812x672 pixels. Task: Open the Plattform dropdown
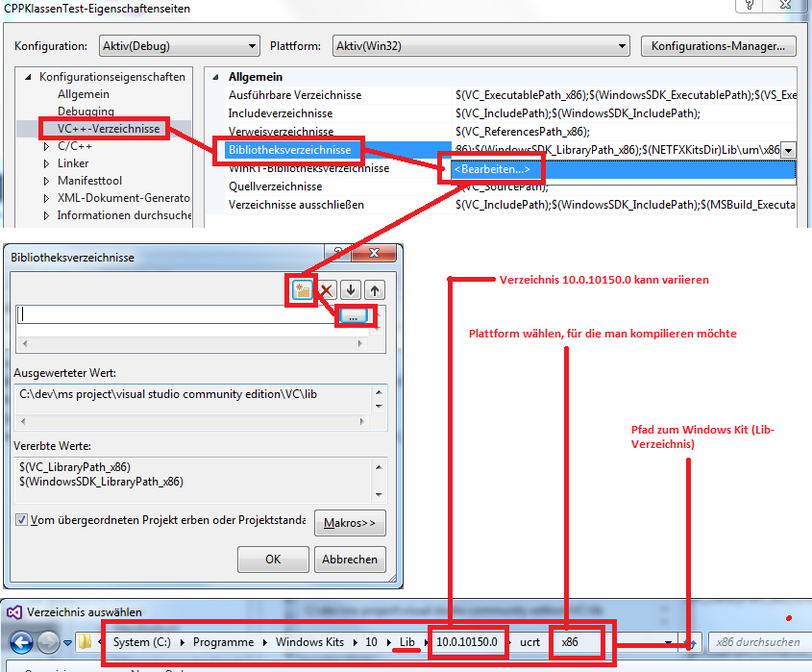[480, 46]
